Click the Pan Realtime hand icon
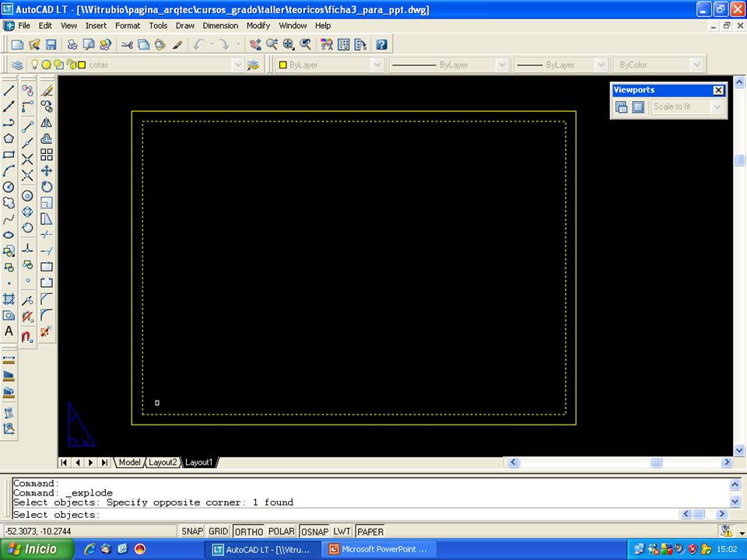Image resolution: width=747 pixels, height=560 pixels. click(255, 45)
